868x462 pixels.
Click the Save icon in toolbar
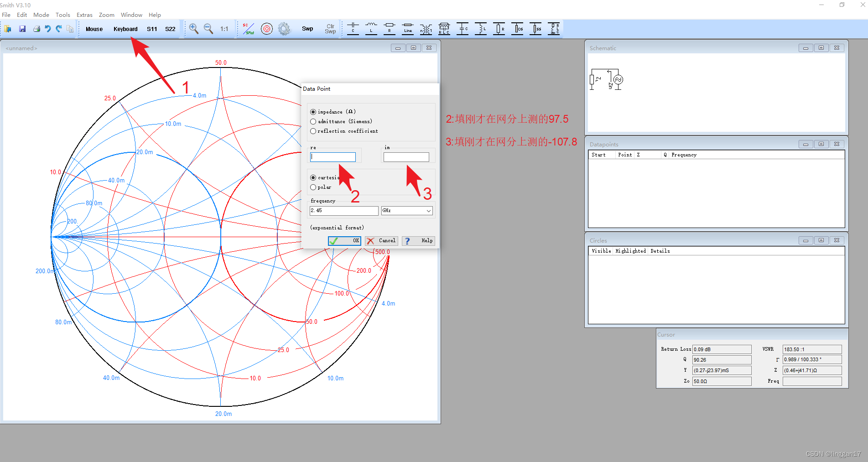tap(22, 29)
